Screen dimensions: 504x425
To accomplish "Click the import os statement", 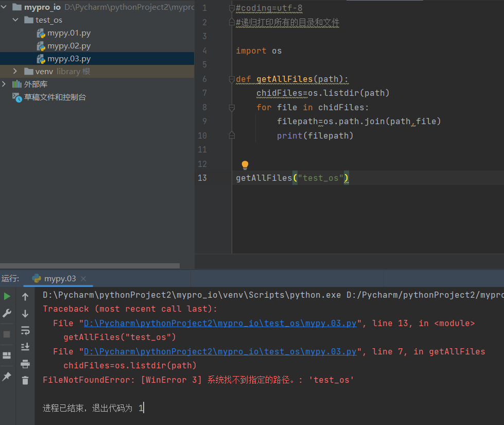I will [x=259, y=51].
